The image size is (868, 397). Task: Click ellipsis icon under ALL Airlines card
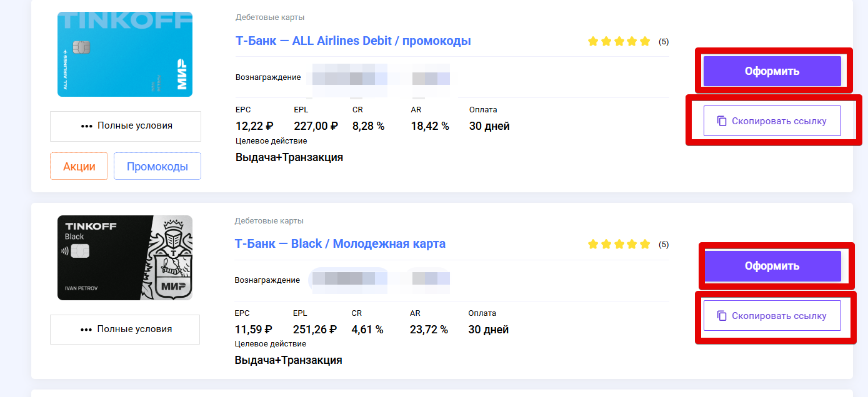coord(87,126)
